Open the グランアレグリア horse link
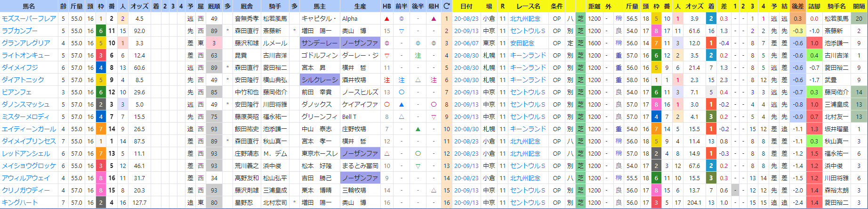Image resolution: width=868 pixels, height=209 pixels. [25, 43]
